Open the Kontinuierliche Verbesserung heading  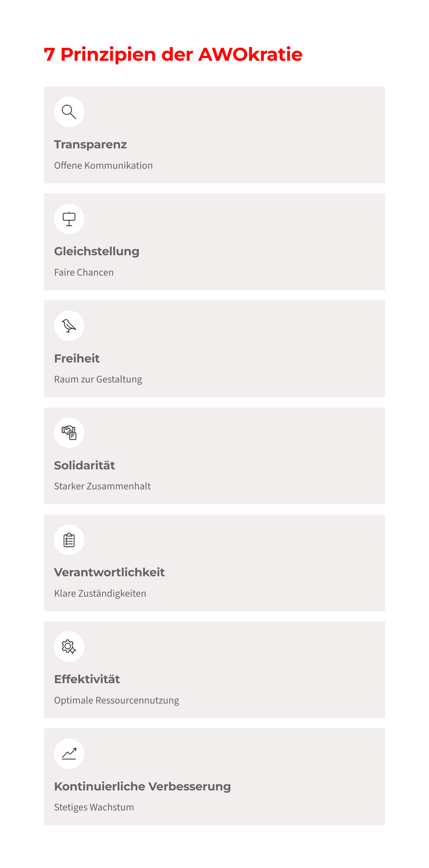click(x=143, y=787)
